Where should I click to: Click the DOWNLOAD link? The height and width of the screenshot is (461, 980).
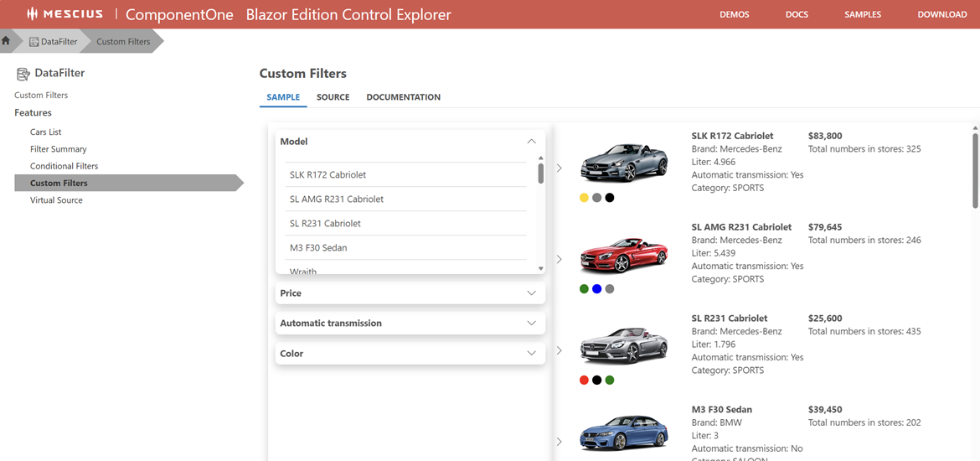pos(941,14)
